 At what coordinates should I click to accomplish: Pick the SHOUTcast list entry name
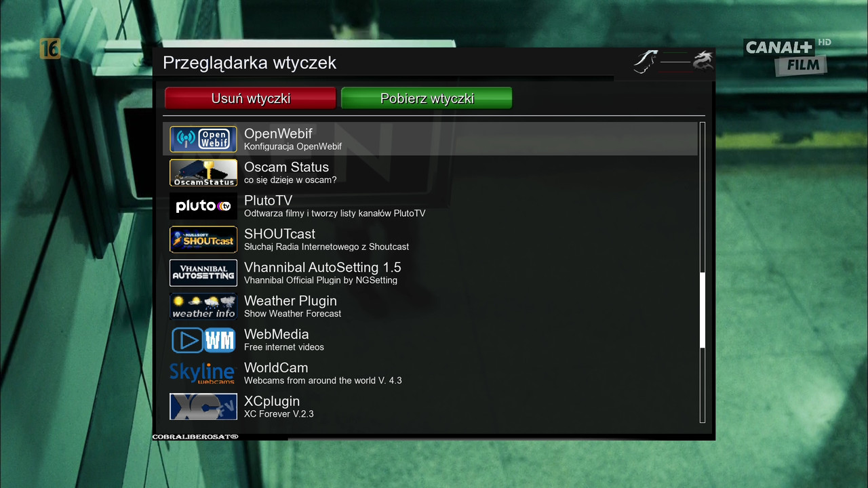coord(279,234)
